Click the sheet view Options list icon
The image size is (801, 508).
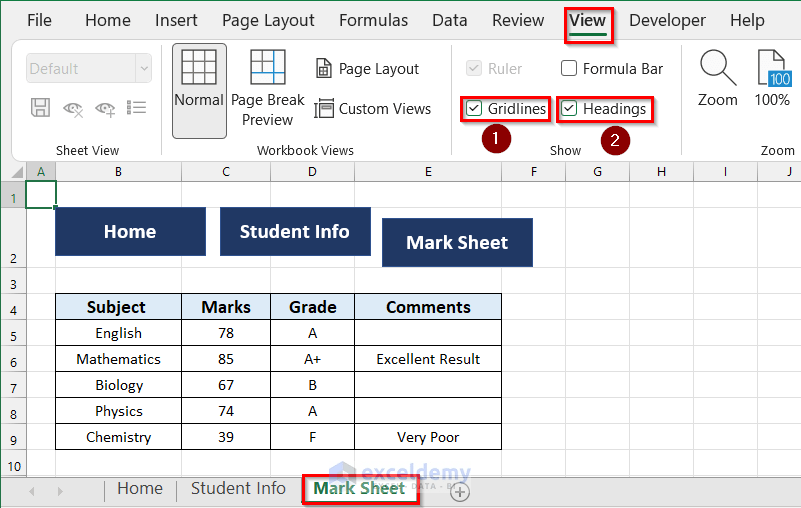tap(136, 108)
